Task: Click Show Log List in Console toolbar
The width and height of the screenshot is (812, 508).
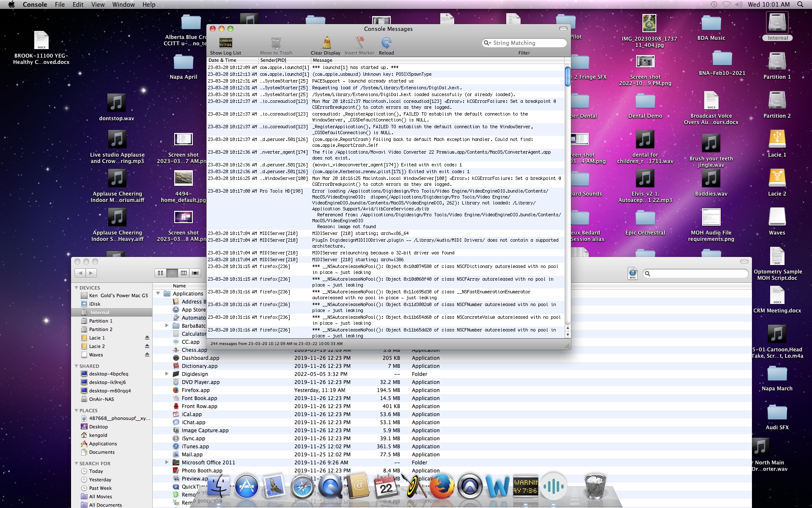Action: 225,46
